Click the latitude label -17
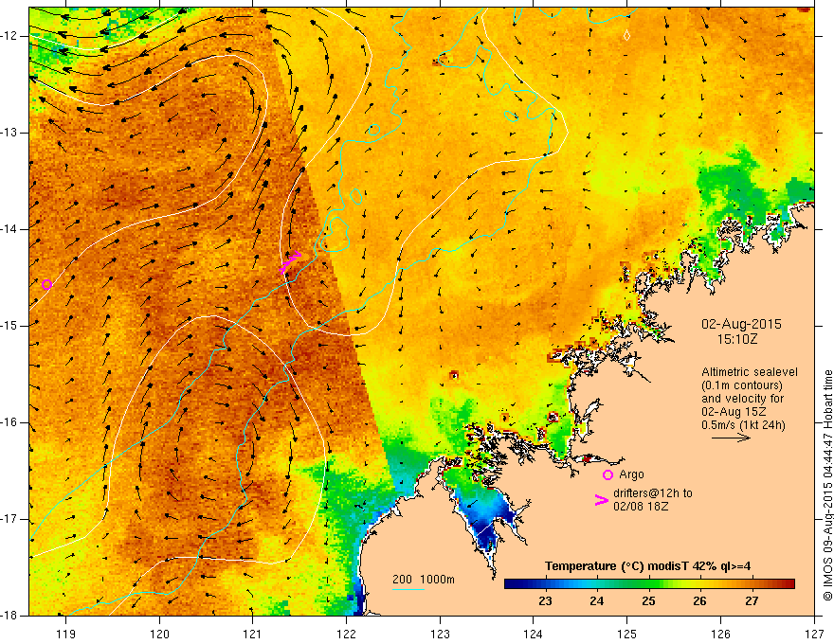Screen dimensions: 834x644 point(9,519)
